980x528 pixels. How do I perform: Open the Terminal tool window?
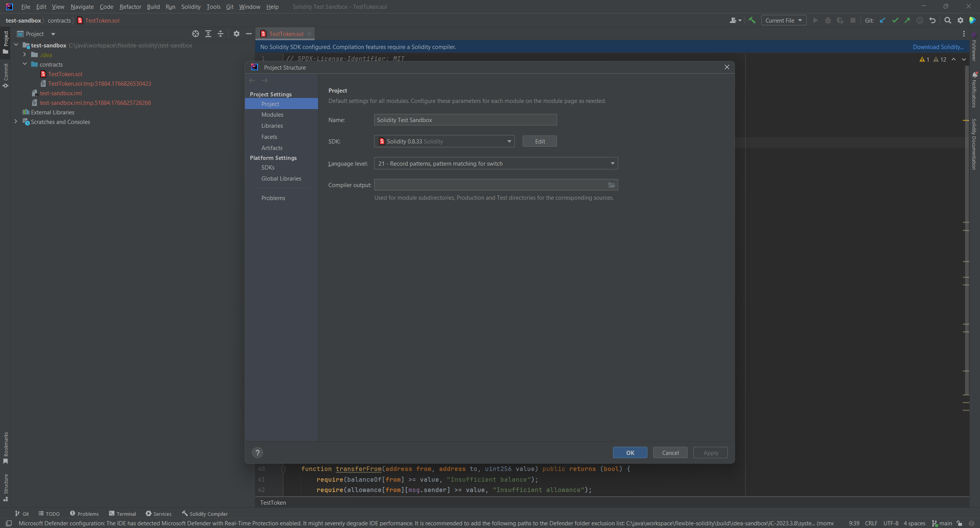coord(122,513)
